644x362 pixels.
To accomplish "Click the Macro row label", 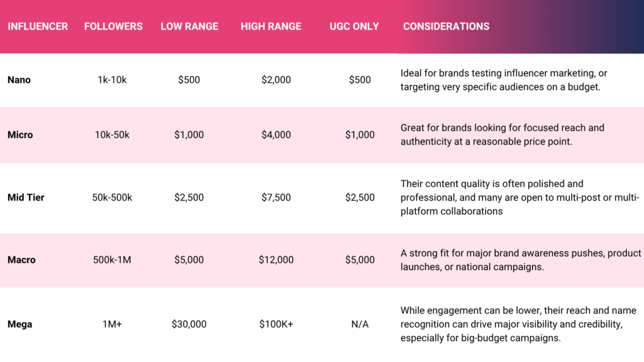I will 21,260.
